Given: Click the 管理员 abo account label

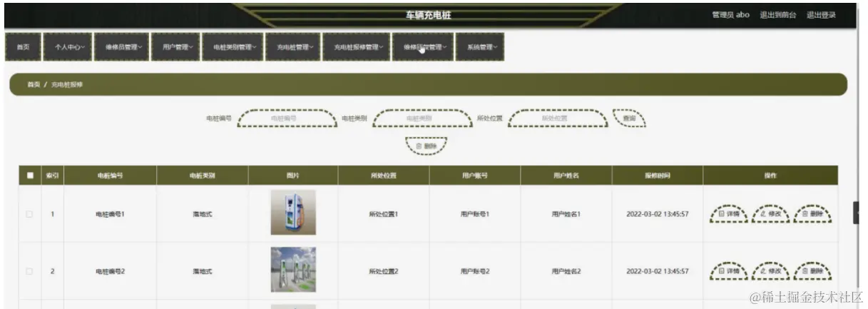Looking at the screenshot, I should click(730, 15).
